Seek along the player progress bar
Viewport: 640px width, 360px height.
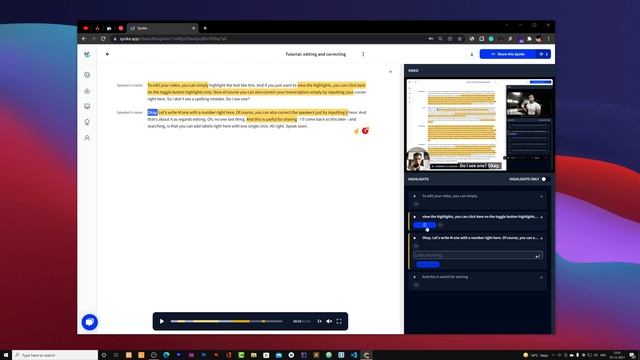pyautogui.click(x=227, y=321)
